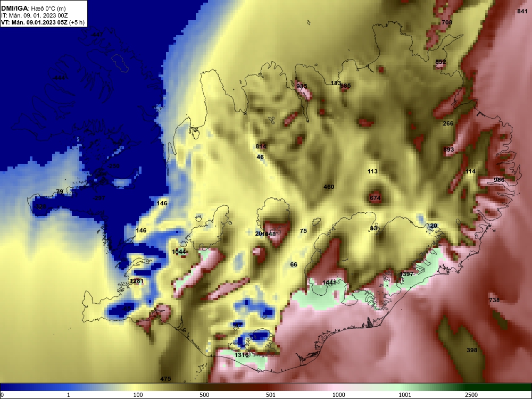The image size is (532, 399).
Task: Click the 66 map value
Action: point(294,264)
